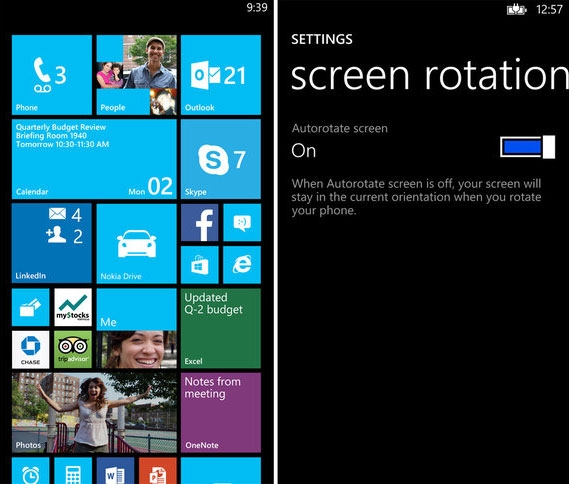Open the Calendar tile showing Quarterly Budget Review

coord(94,159)
